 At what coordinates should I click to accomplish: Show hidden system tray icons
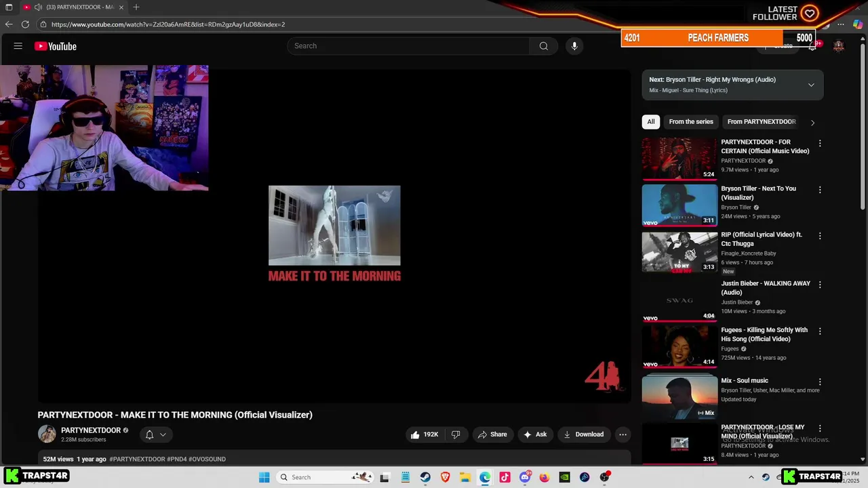point(751,477)
